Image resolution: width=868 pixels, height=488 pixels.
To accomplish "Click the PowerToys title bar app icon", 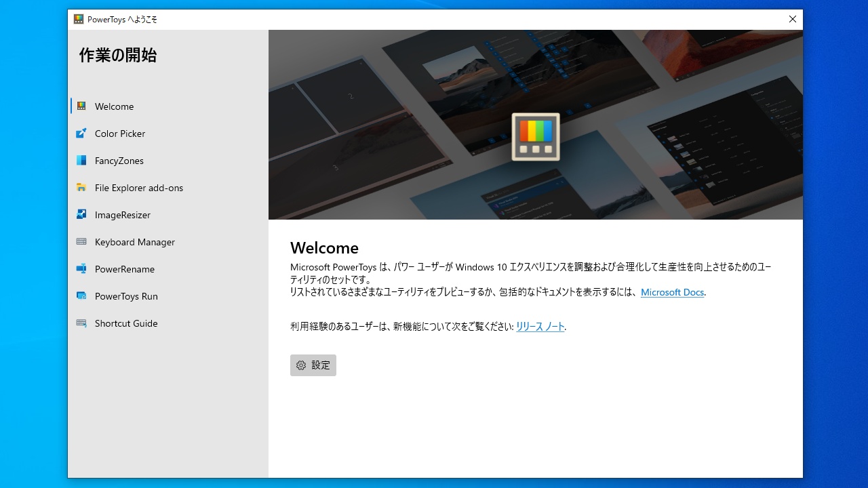I will tap(79, 20).
